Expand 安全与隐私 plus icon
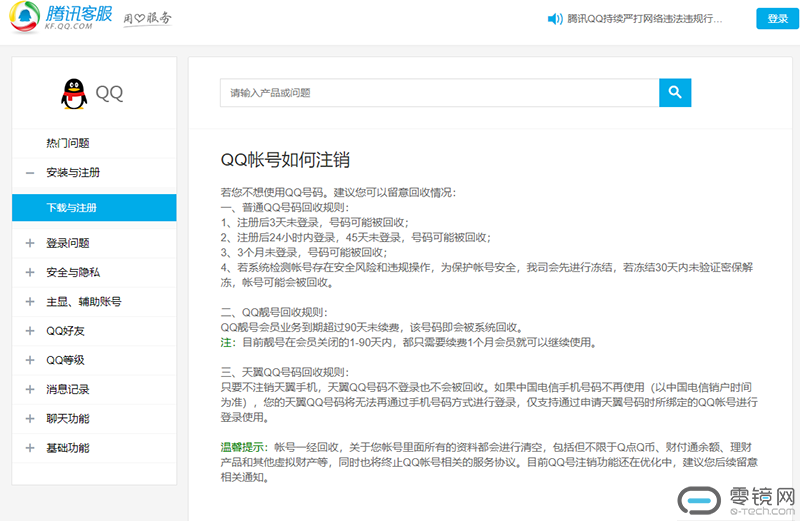 30,272
